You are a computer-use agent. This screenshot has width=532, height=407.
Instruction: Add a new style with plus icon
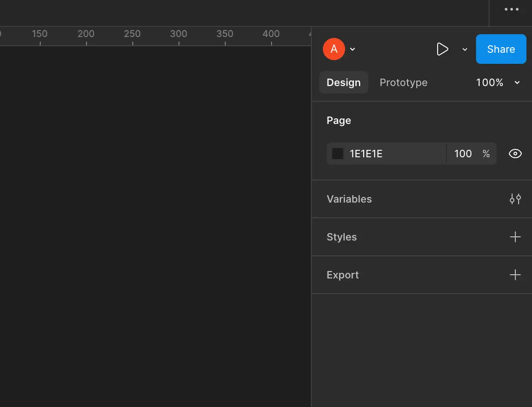[515, 237]
